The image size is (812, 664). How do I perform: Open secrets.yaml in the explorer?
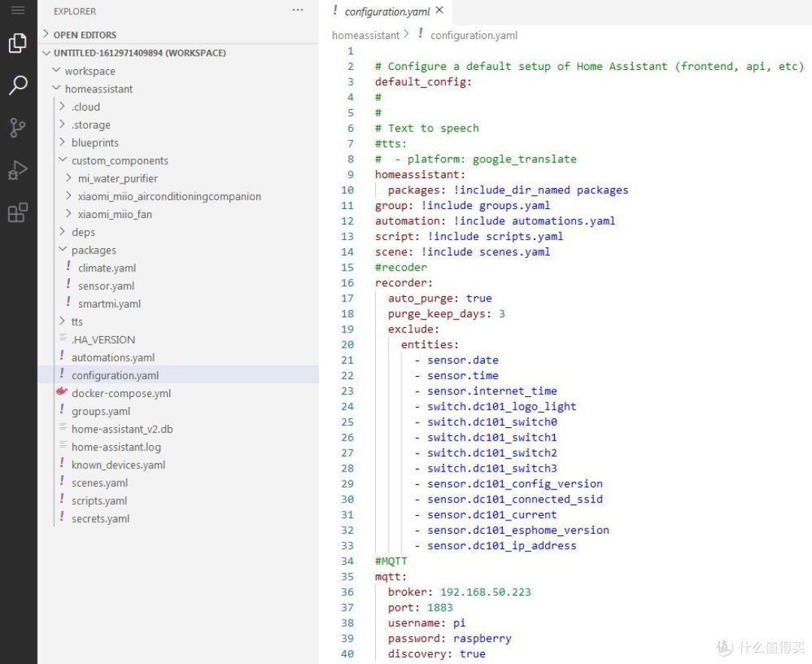pos(100,519)
